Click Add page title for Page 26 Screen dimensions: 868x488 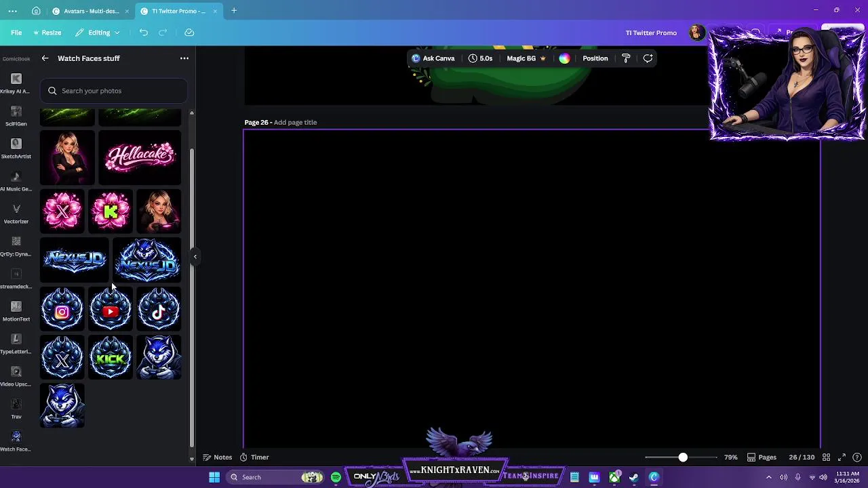295,123
